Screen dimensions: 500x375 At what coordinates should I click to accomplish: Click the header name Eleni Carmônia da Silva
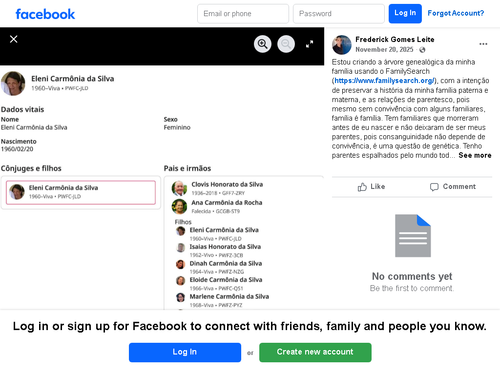click(x=73, y=79)
